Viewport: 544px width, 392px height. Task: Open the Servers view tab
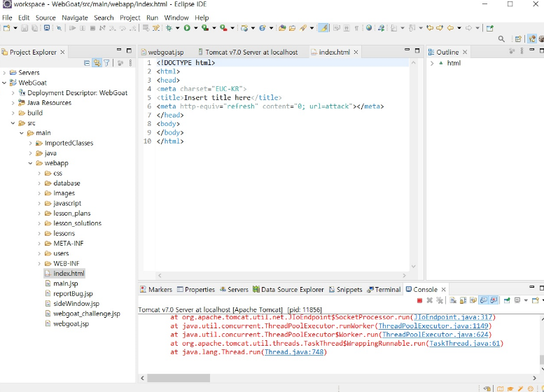point(234,289)
